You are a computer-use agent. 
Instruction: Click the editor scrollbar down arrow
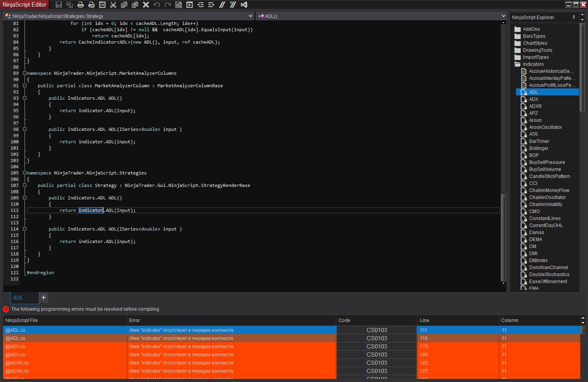coord(504,283)
